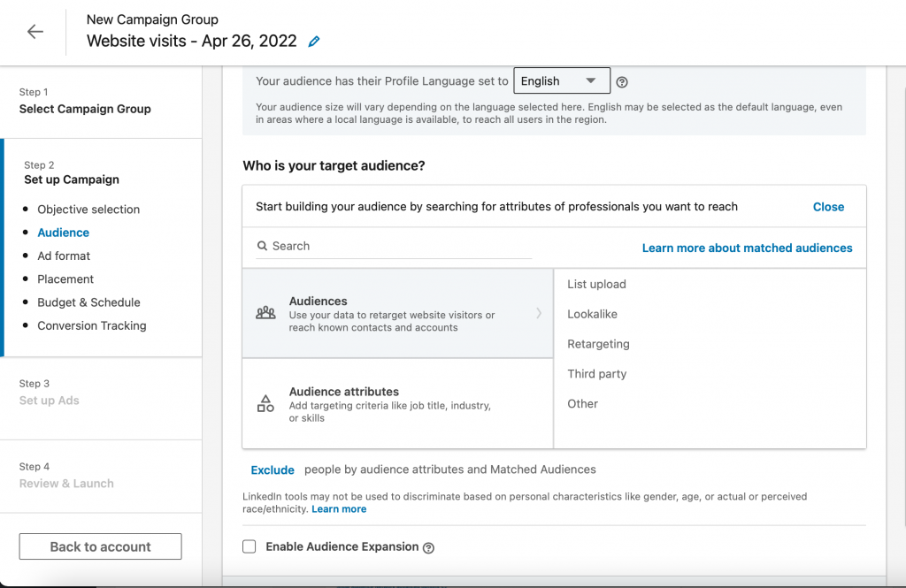906x588 pixels.
Task: Select Budget & Schedule in Step 2
Action: tap(88, 302)
